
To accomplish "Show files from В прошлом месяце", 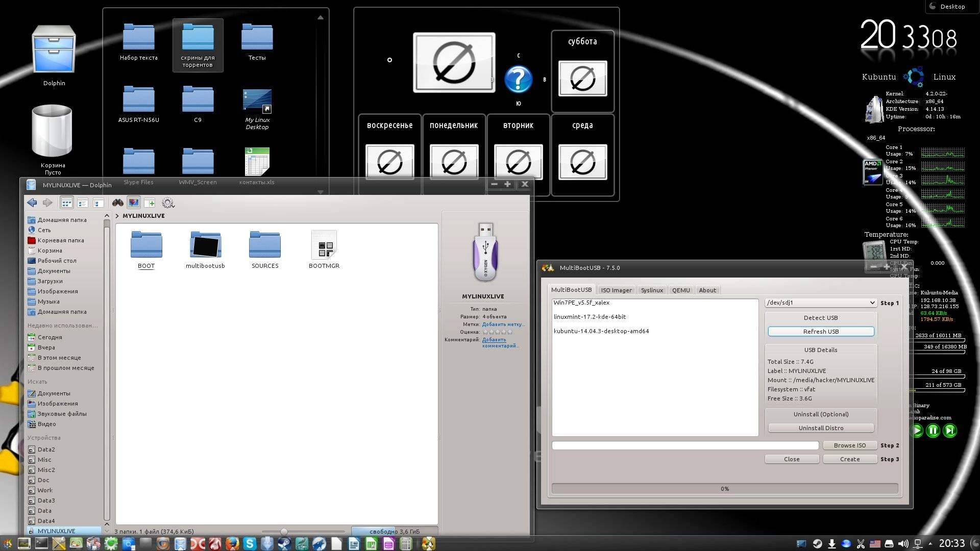I will [x=65, y=368].
